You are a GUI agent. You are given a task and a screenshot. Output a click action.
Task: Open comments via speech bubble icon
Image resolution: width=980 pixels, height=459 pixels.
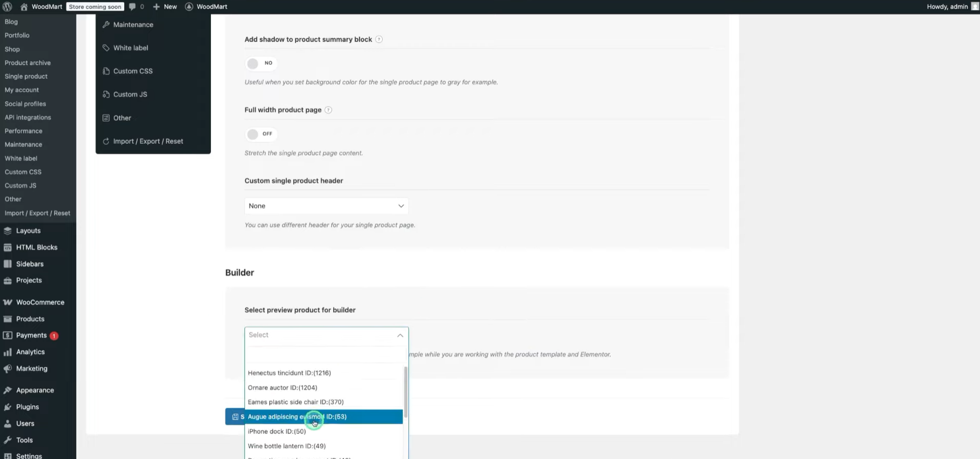(132, 6)
